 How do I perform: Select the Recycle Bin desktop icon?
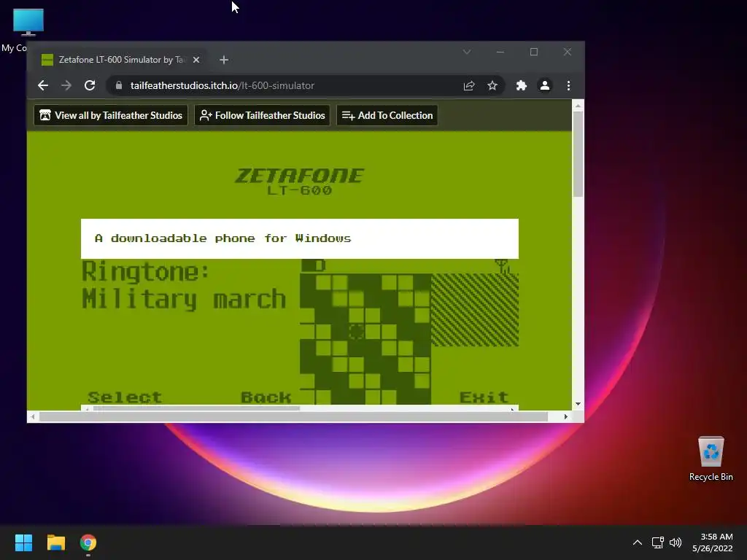tap(711, 459)
